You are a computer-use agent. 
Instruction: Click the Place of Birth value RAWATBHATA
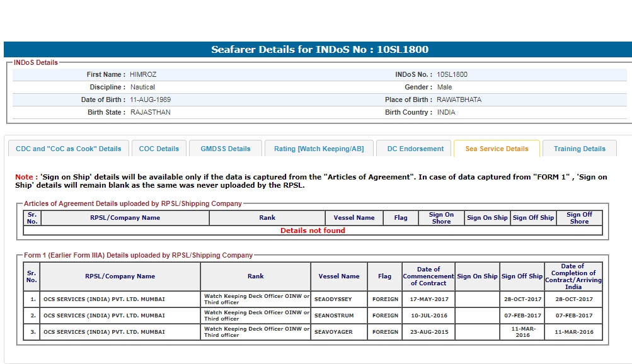pyautogui.click(x=459, y=100)
